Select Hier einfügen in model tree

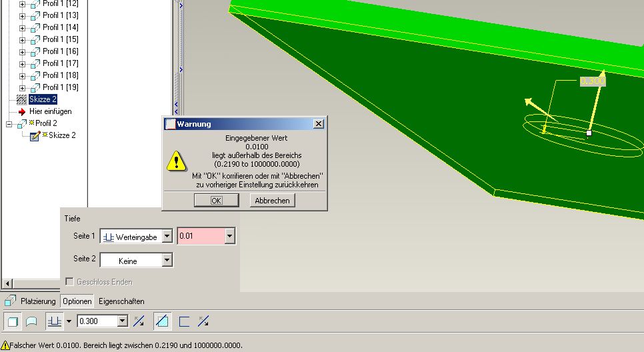pyautogui.click(x=51, y=111)
